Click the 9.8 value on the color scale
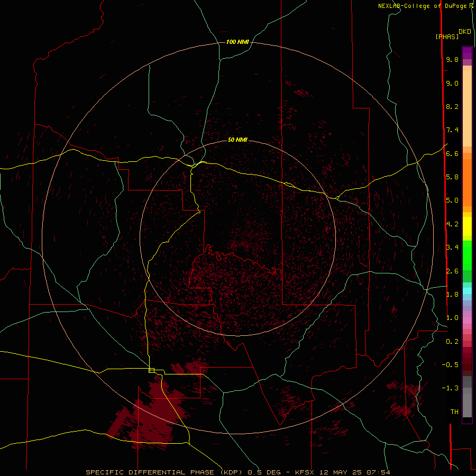The image size is (476, 476). 452,60
